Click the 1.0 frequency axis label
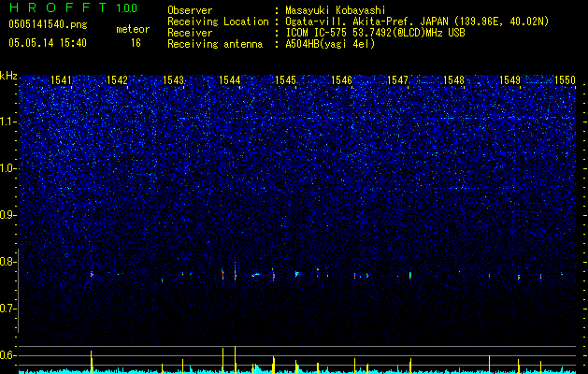 pyautogui.click(x=8, y=168)
